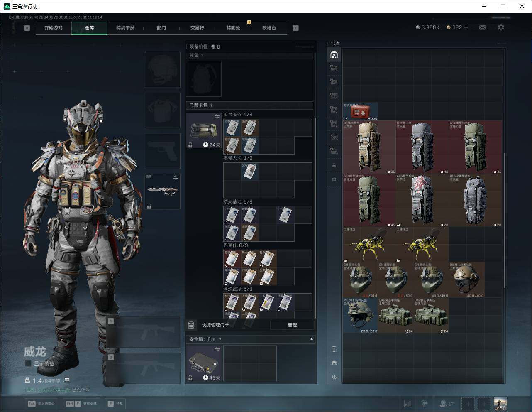Open the mail envelope icon
This screenshot has width=532, height=412.
pyautogui.click(x=483, y=27)
